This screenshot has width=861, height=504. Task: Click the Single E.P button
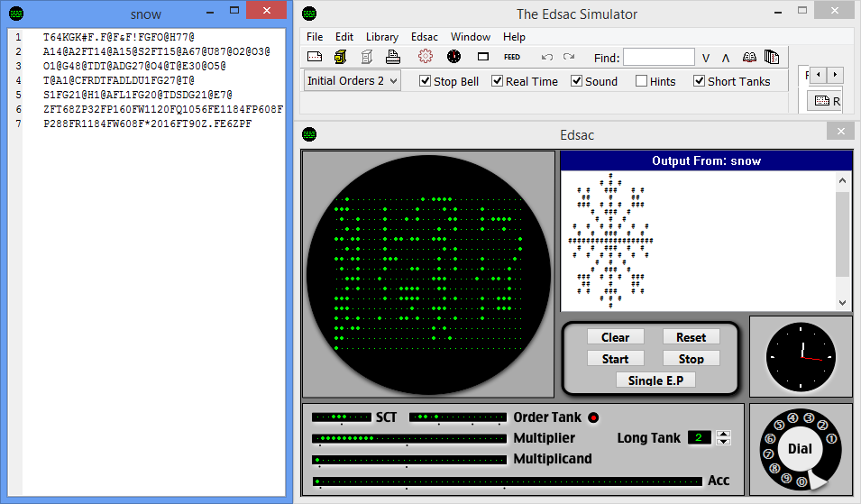[x=655, y=380]
